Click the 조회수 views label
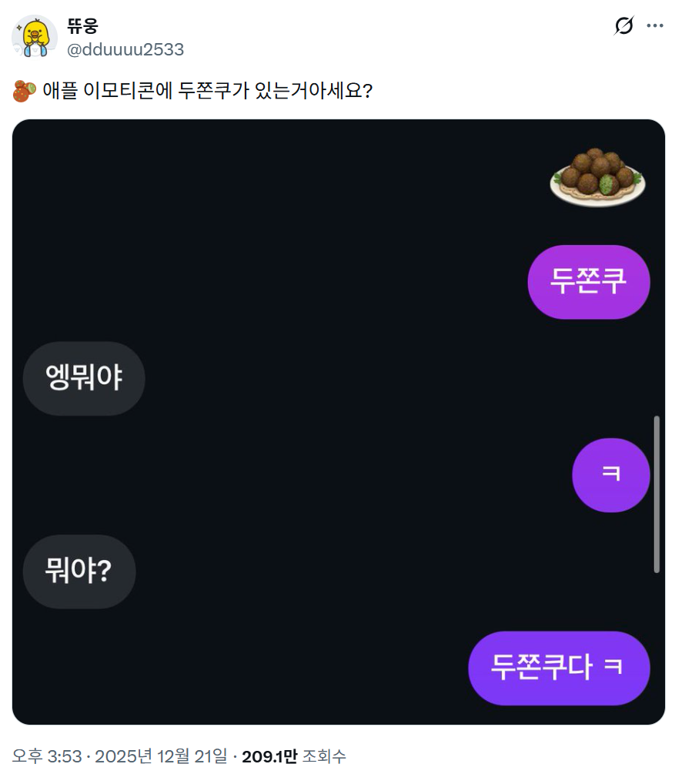Viewport: 682px width, 784px height. (324, 757)
